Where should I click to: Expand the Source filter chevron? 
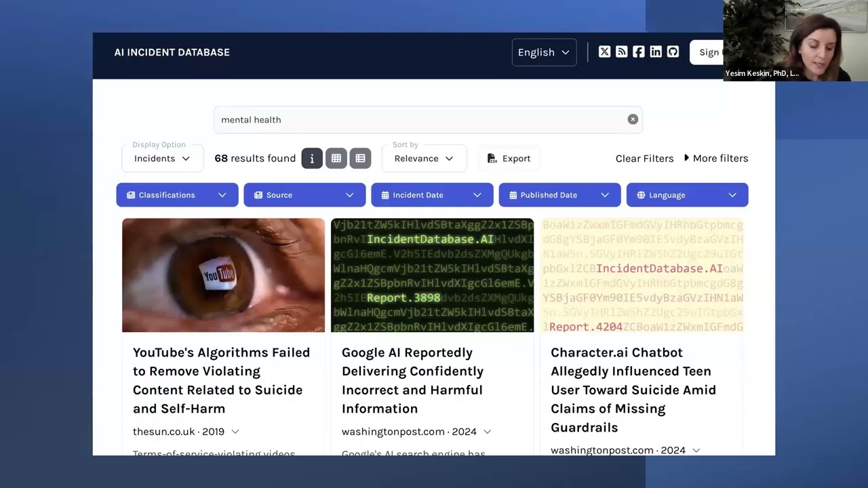[349, 195]
